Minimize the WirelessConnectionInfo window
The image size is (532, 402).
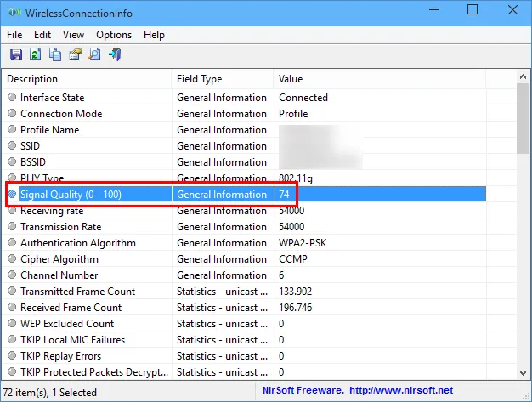434,9
